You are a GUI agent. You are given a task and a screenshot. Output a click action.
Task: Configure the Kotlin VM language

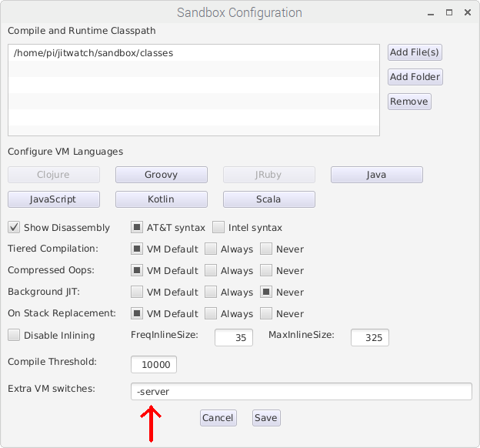coord(162,199)
